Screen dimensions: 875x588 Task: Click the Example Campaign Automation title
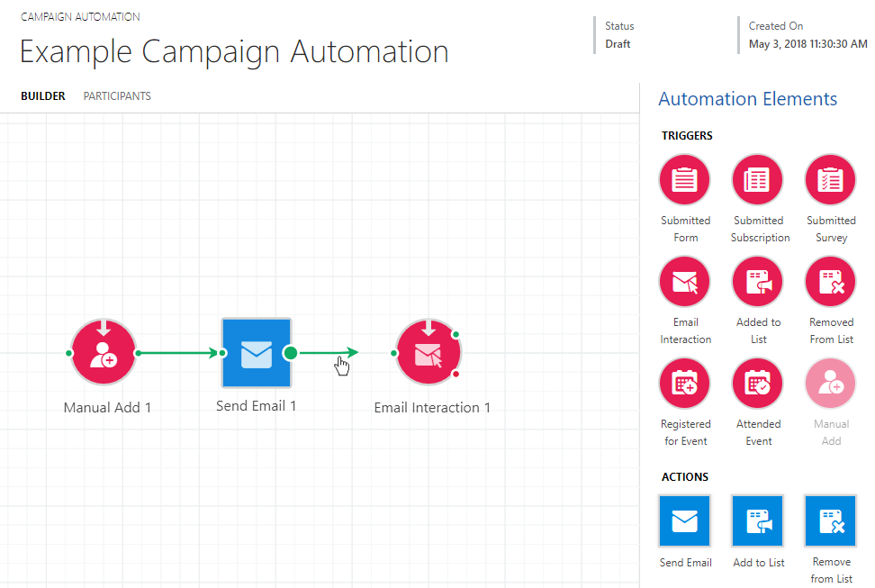pos(234,52)
